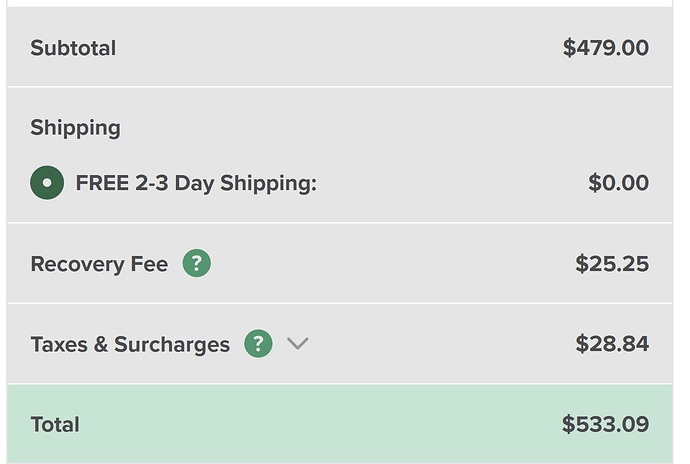
Task: Expand the Taxes & Surcharges breakdown chevron
Action: pyautogui.click(x=298, y=344)
